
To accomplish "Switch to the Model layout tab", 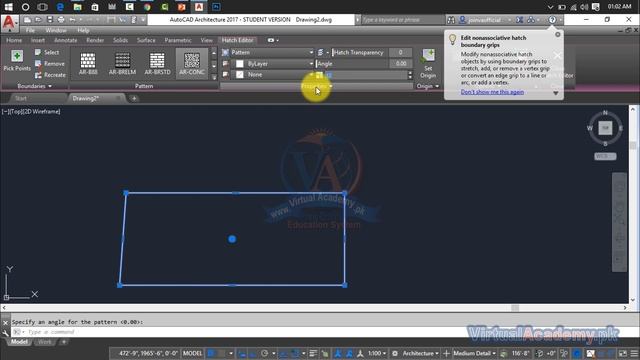I will pyautogui.click(x=19, y=342).
